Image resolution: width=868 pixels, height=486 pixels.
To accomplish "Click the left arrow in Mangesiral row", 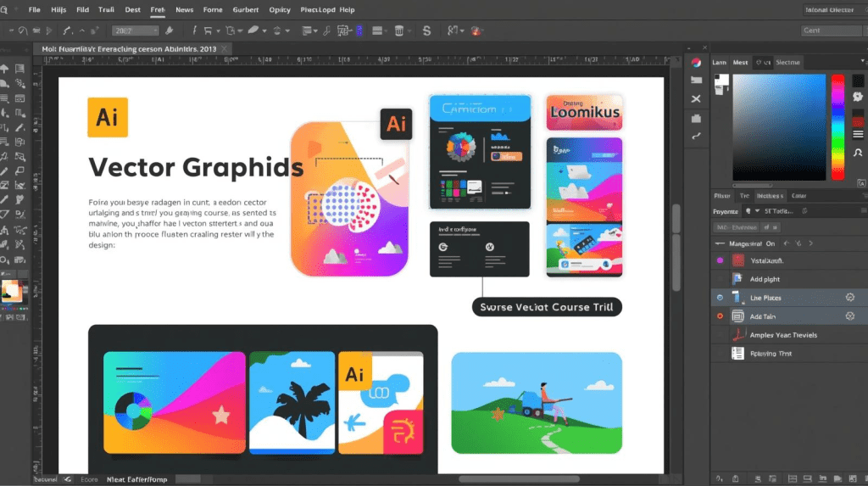I will pyautogui.click(x=786, y=243).
